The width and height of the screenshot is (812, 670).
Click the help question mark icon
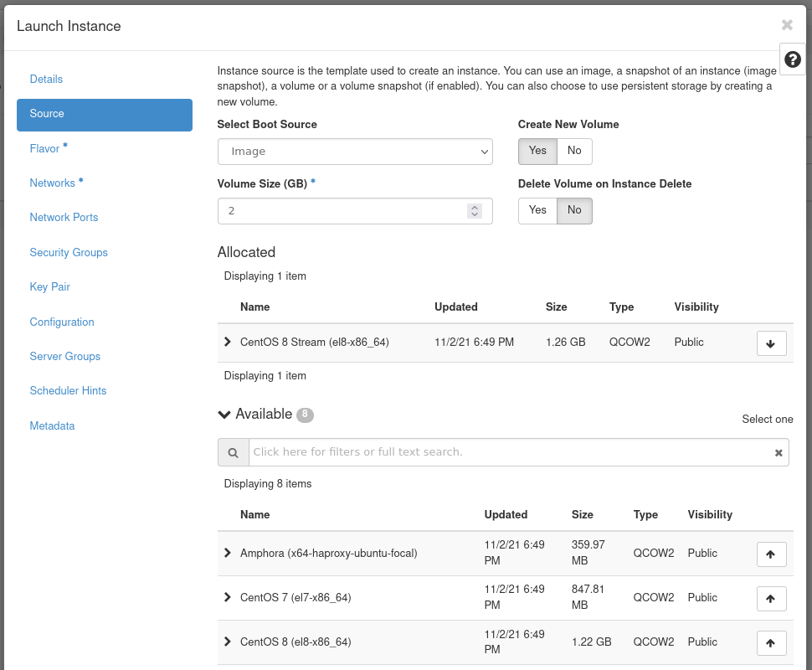(x=792, y=60)
